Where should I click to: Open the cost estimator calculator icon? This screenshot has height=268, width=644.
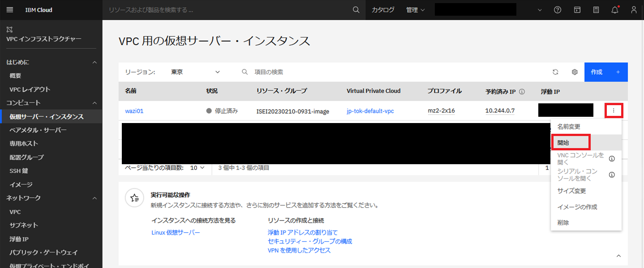coord(596,10)
